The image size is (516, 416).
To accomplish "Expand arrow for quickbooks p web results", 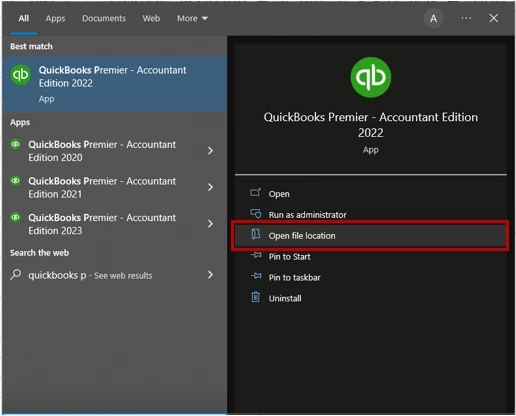I will tap(210, 275).
